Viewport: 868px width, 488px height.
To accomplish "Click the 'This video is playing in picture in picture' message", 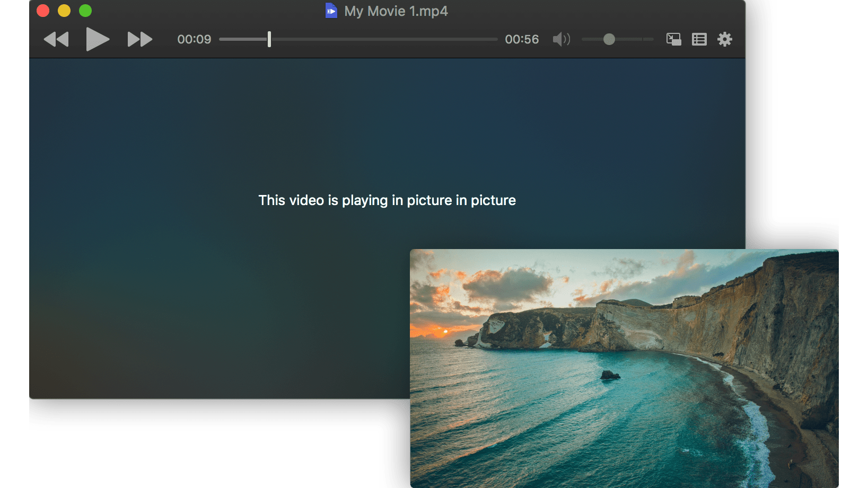I will tap(387, 200).
